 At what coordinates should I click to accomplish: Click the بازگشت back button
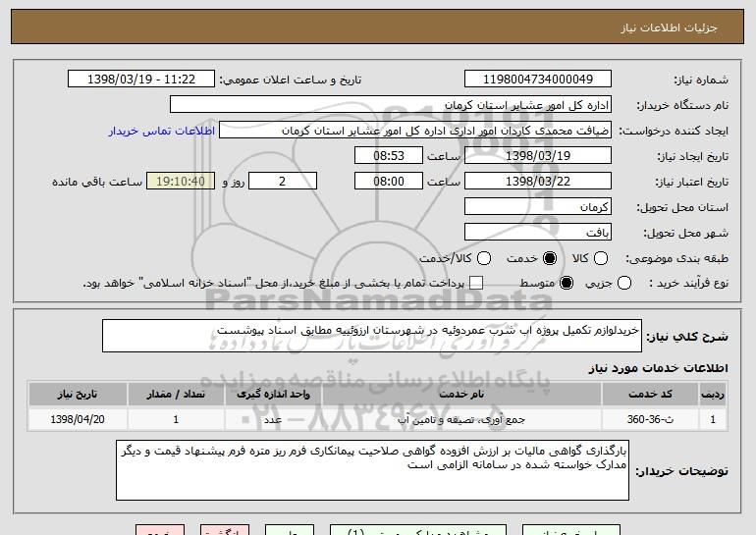point(225,530)
